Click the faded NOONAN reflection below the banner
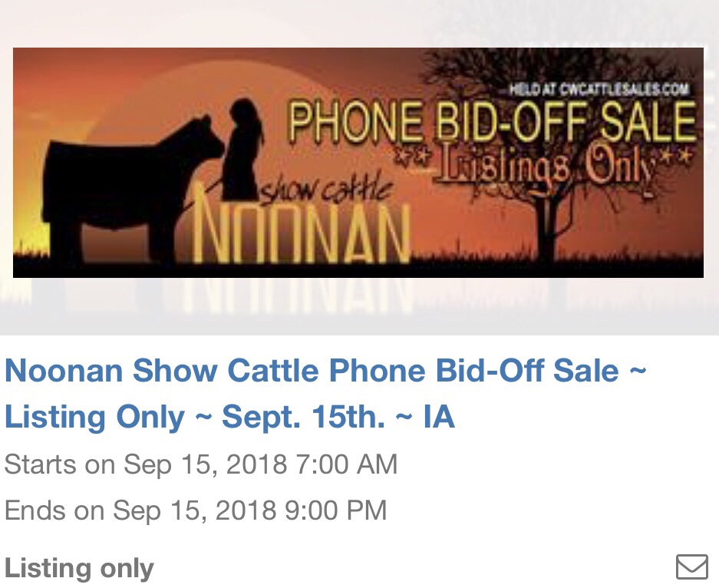The height and width of the screenshot is (588, 719). (x=298, y=296)
